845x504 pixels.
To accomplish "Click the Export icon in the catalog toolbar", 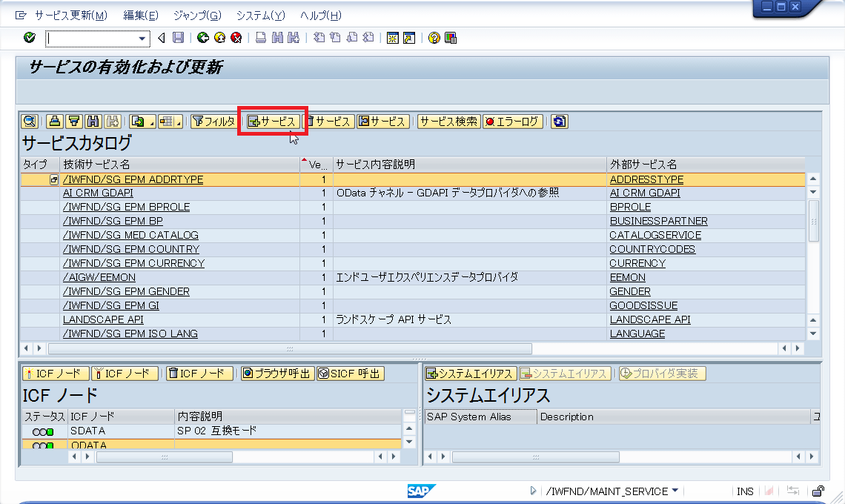I will (x=139, y=122).
